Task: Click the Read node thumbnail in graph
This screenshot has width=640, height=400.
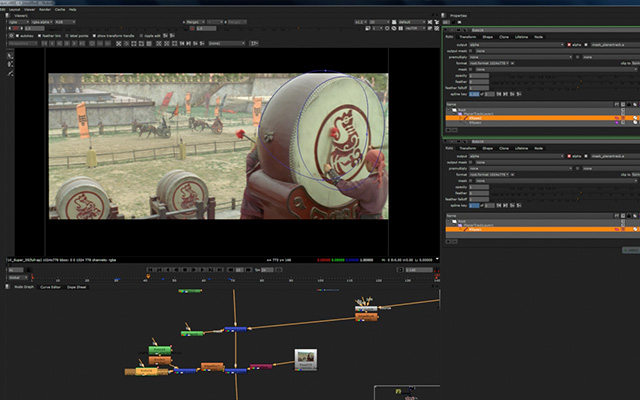Action: point(306,360)
